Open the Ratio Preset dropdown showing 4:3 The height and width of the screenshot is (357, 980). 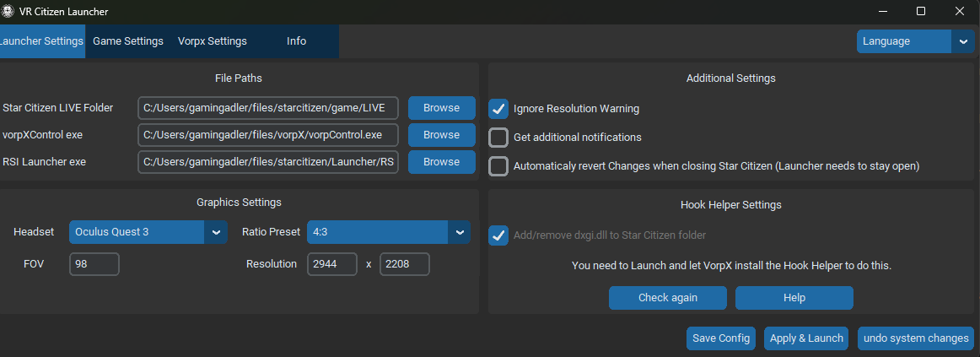pos(388,232)
